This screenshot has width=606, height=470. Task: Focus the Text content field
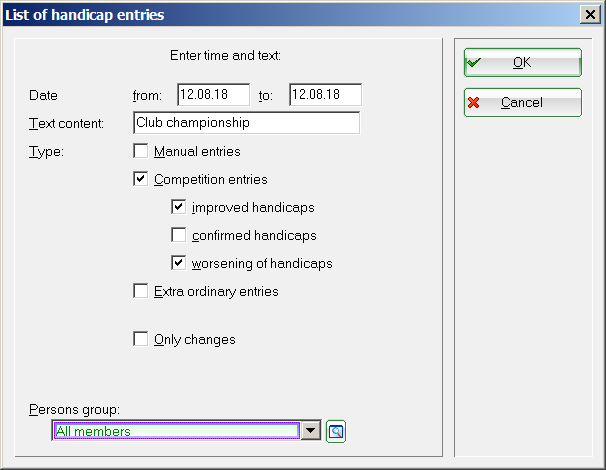tap(247, 123)
